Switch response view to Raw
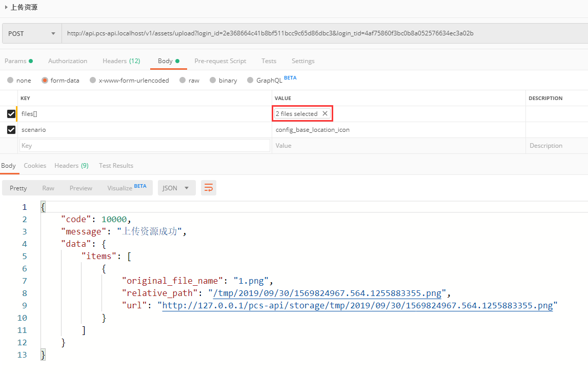Viewport: 588px width, 374px height. [x=48, y=188]
